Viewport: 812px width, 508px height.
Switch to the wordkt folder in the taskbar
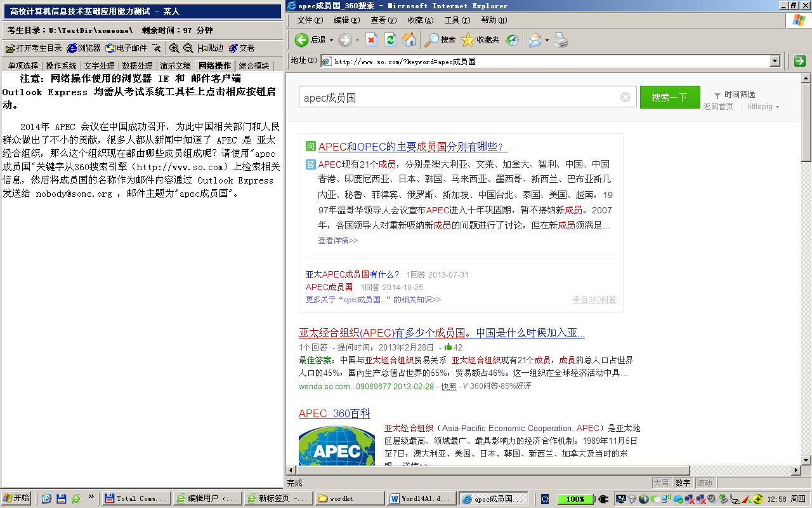pyautogui.click(x=350, y=498)
